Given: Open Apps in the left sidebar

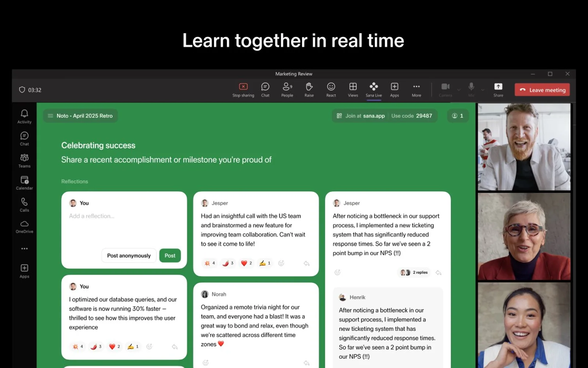Looking at the screenshot, I should (x=24, y=271).
